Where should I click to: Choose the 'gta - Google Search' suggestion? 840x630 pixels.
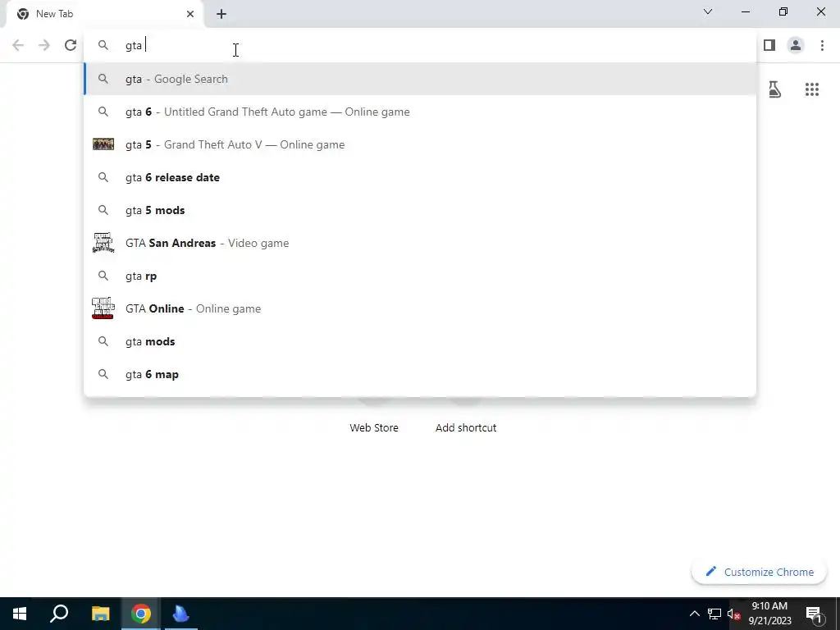click(419, 79)
